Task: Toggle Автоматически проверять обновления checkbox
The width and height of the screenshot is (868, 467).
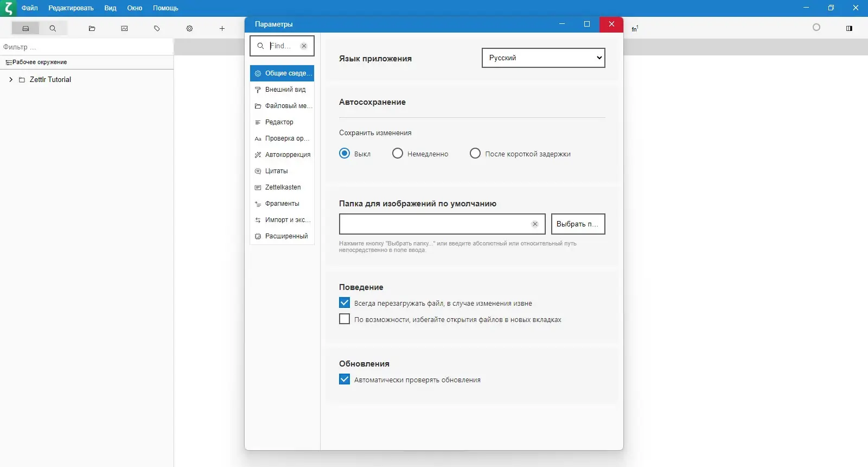Action: point(344,380)
